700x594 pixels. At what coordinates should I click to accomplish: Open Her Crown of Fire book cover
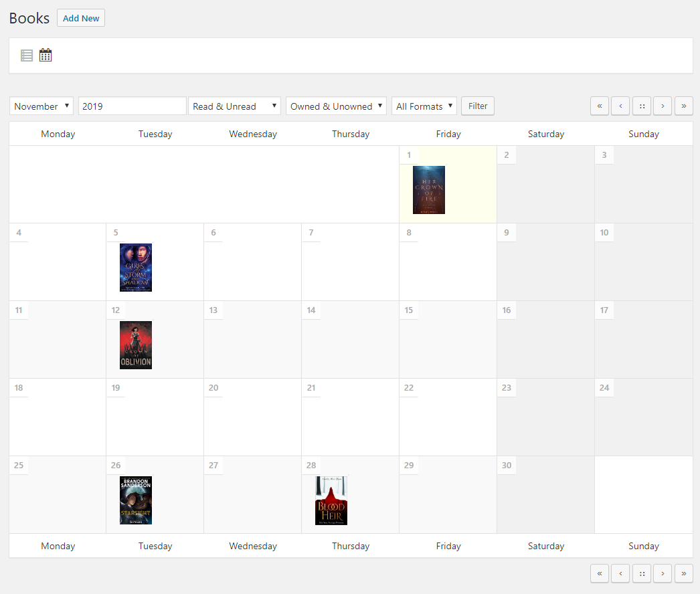[429, 190]
